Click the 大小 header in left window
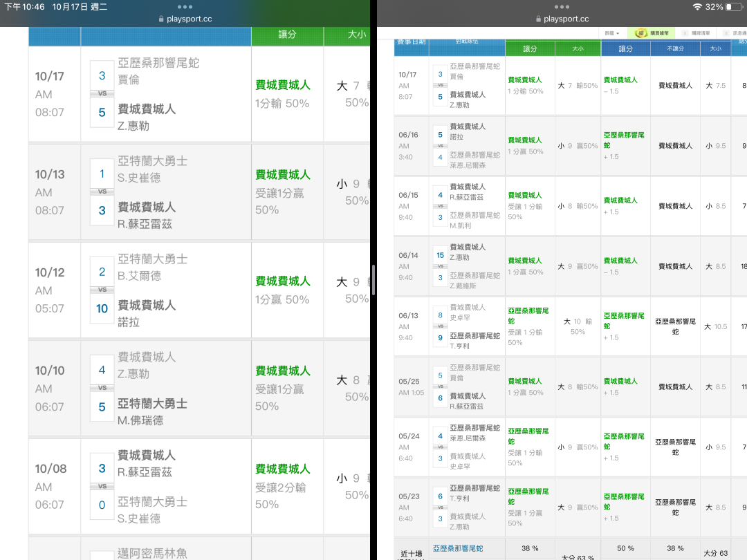This screenshot has width=747, height=560. pyautogui.click(x=357, y=35)
